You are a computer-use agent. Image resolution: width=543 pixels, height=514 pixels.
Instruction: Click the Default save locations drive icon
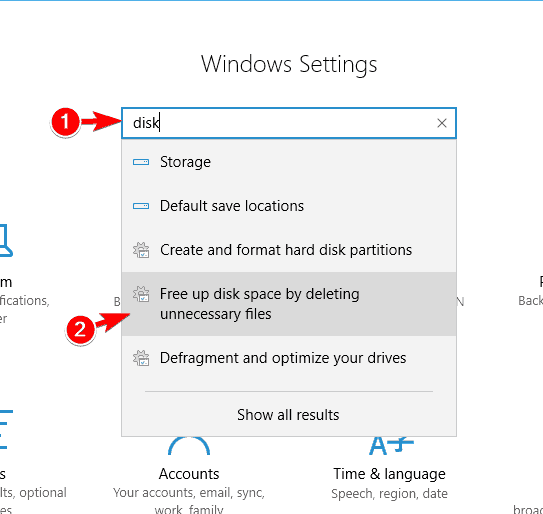point(141,206)
